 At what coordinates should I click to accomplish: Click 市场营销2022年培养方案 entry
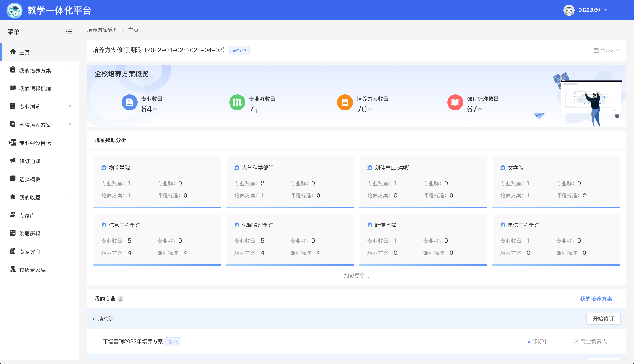click(x=133, y=342)
